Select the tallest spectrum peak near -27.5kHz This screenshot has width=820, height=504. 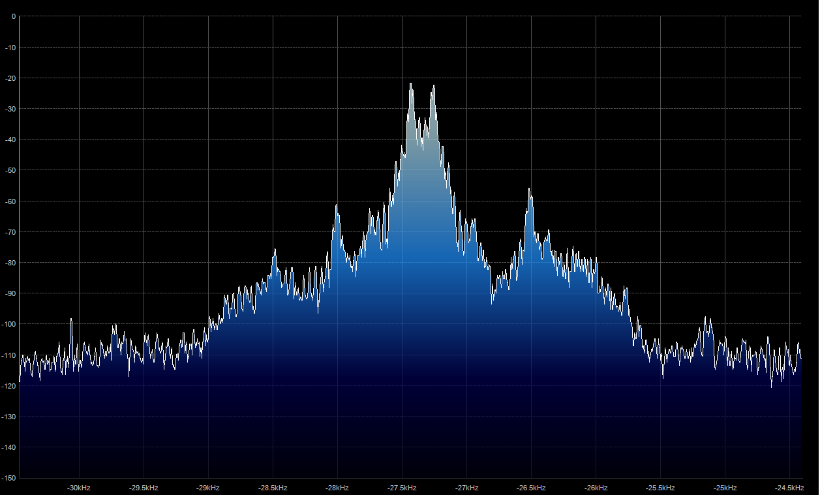click(x=411, y=83)
